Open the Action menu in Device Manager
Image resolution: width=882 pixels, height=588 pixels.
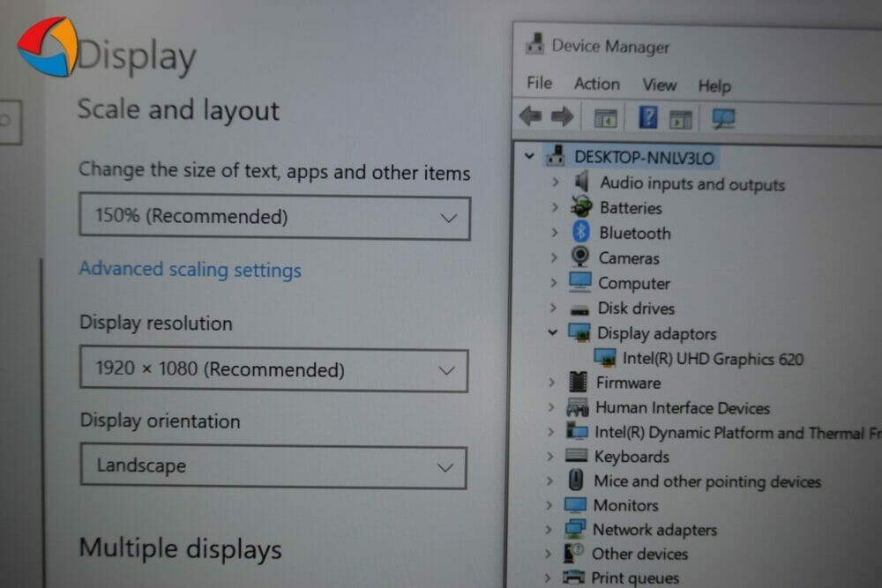pos(597,84)
